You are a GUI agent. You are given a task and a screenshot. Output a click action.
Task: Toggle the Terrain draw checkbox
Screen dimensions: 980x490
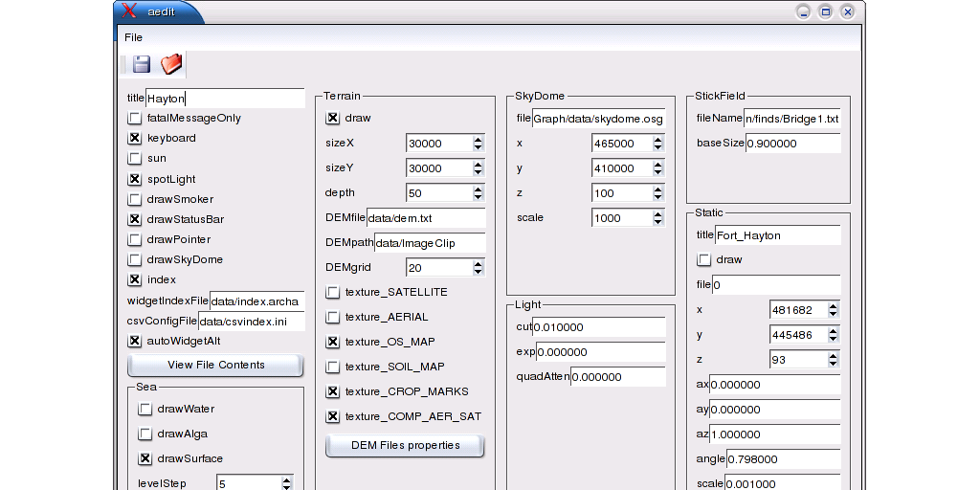click(333, 118)
